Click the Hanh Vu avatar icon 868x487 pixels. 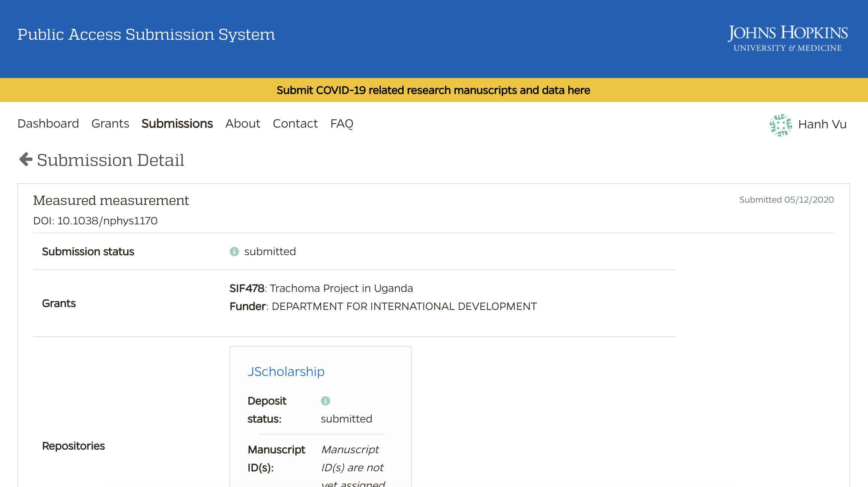point(781,125)
